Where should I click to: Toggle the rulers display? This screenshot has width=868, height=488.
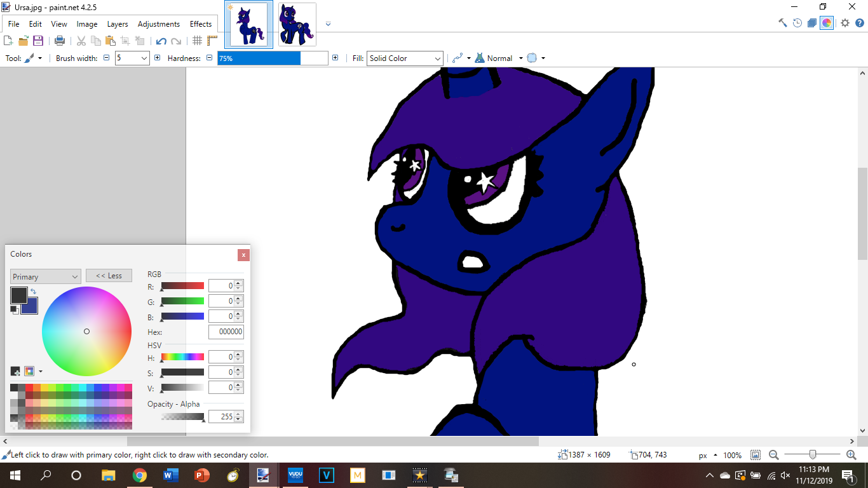(212, 41)
